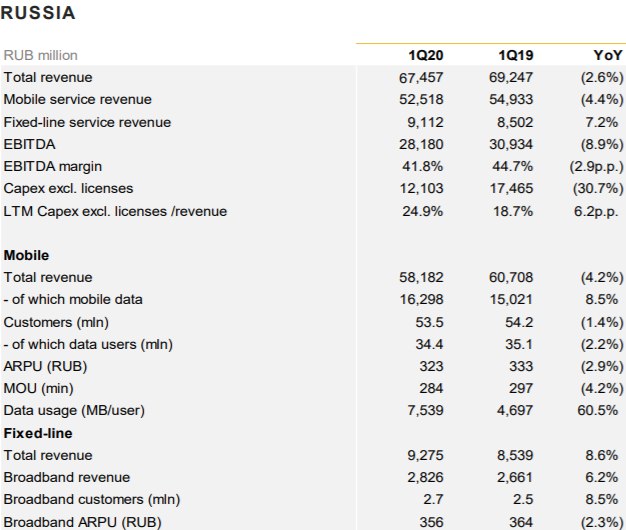Click the Fixed-line service revenue label

(x=87, y=122)
